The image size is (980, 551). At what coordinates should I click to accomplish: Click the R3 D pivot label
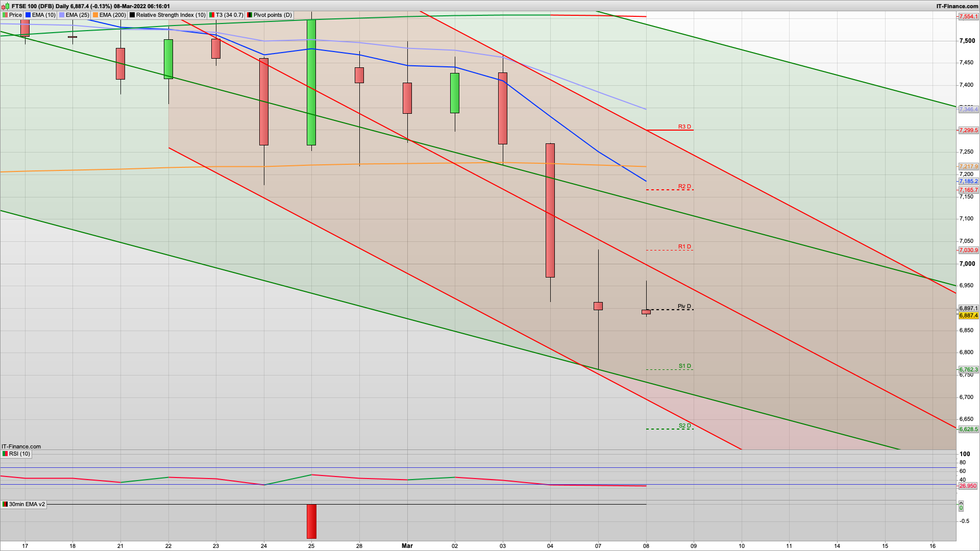684,127
